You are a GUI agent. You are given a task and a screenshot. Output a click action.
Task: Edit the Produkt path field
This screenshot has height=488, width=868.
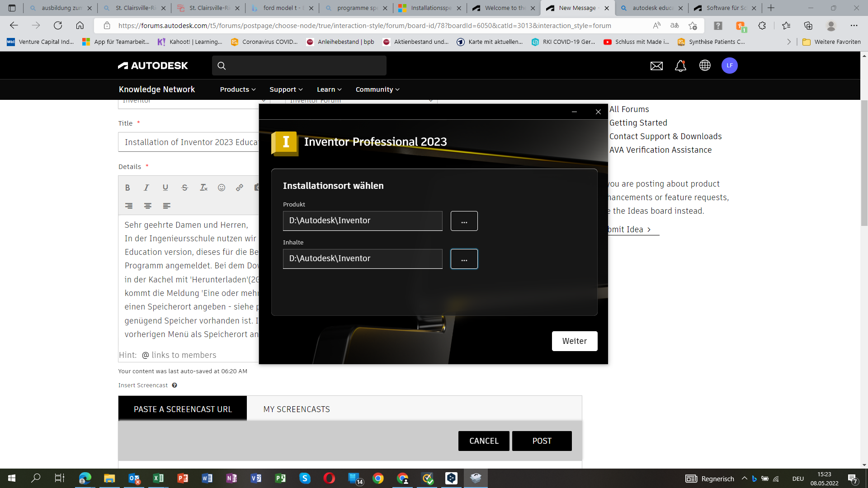pyautogui.click(x=363, y=221)
